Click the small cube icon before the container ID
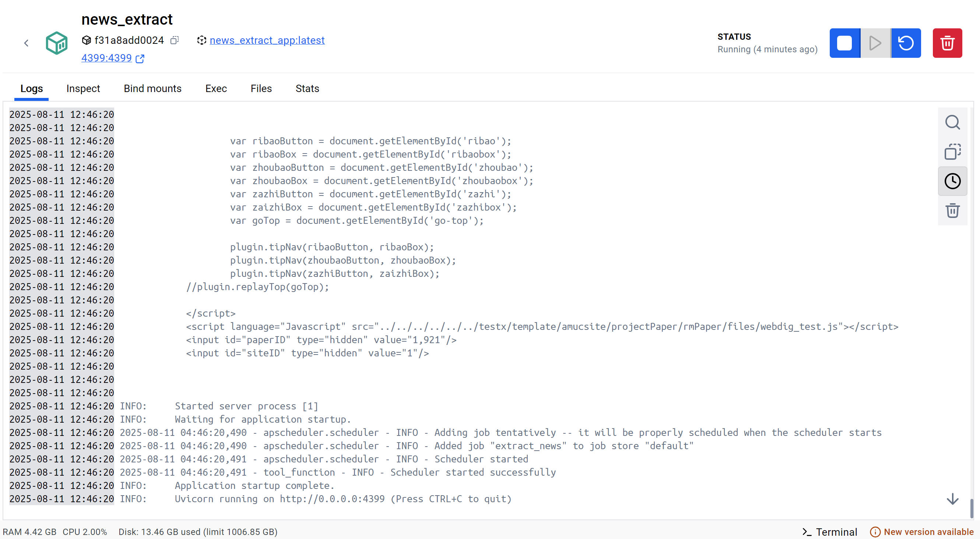Screen dimensions: 980x539 pyautogui.click(x=86, y=40)
